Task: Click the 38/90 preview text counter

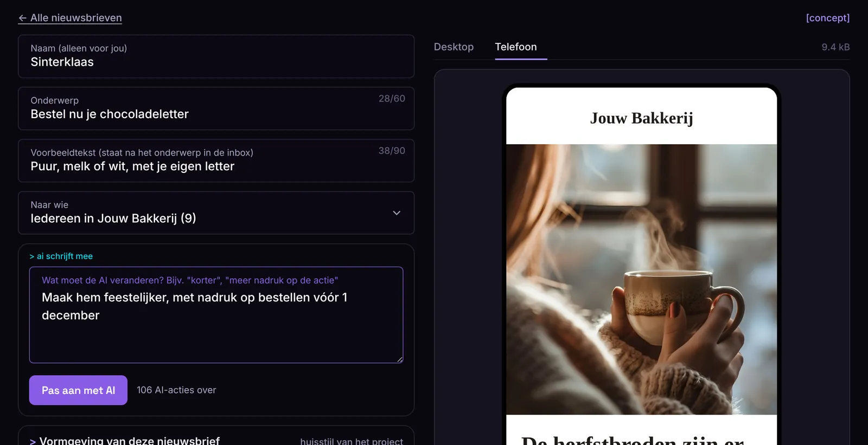Action: click(x=392, y=151)
